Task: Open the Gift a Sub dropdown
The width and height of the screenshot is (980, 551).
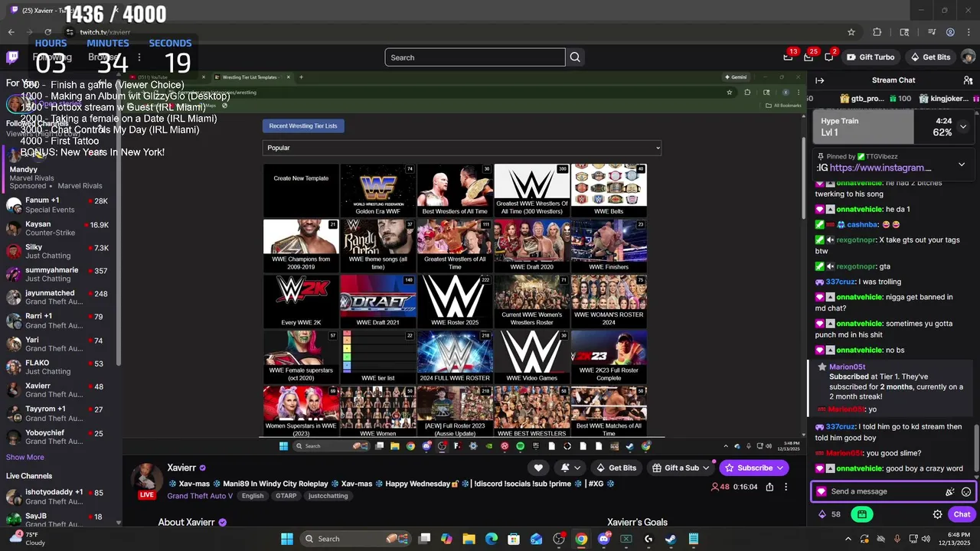Action: (x=680, y=468)
